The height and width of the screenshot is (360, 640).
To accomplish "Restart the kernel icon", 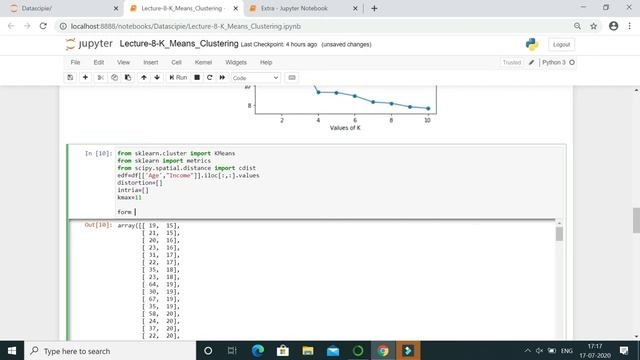I will coord(210,78).
